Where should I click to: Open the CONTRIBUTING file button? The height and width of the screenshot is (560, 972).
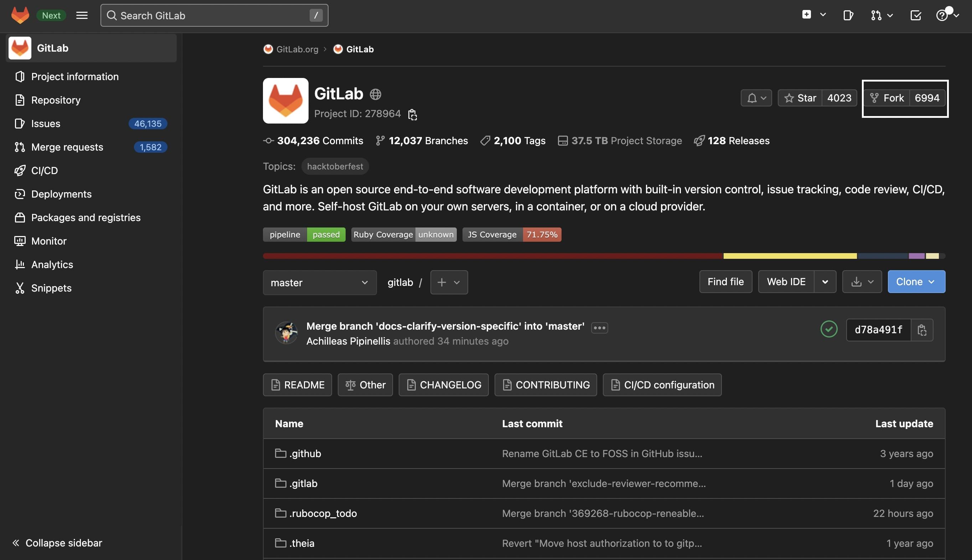tap(546, 385)
